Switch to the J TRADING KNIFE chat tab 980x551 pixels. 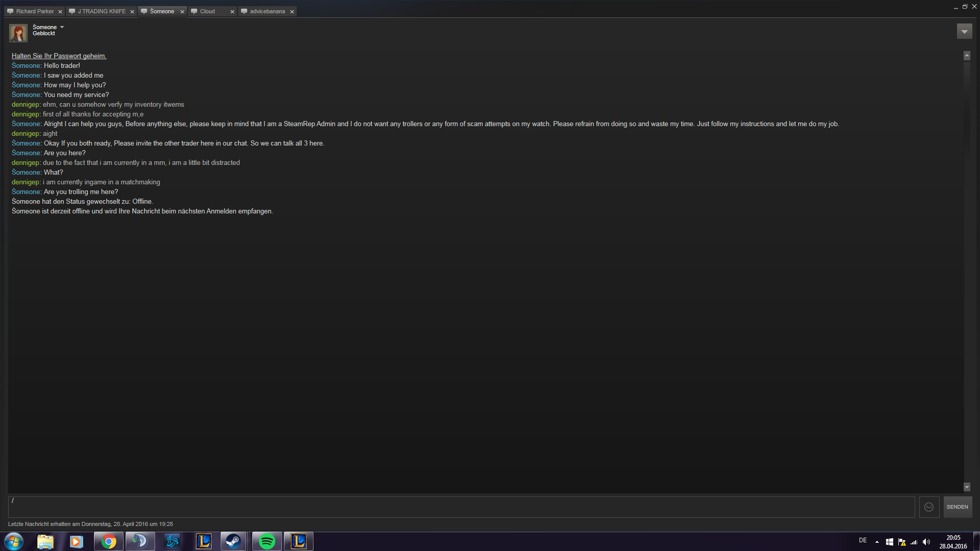point(97,11)
